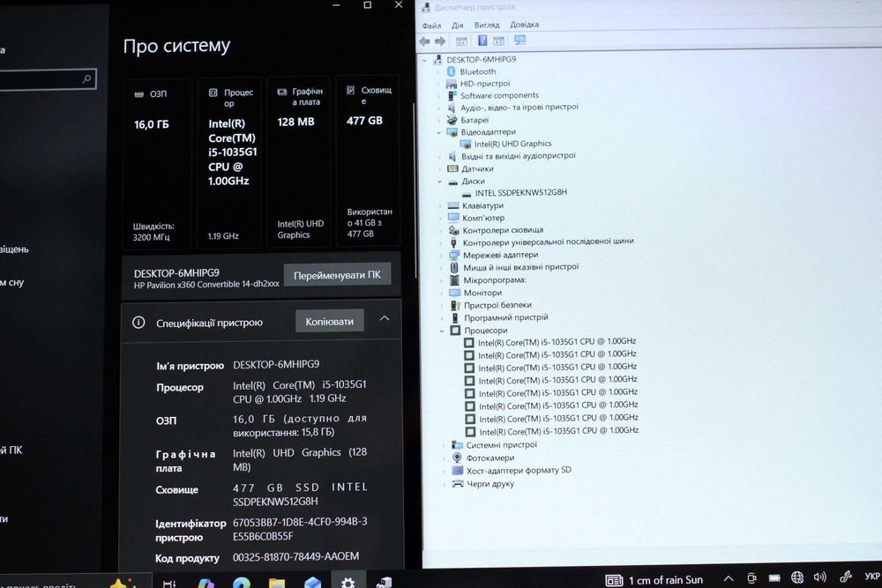Select the Програмні пристрої icon
Image resolution: width=882 pixels, height=588 pixels.
[455, 317]
